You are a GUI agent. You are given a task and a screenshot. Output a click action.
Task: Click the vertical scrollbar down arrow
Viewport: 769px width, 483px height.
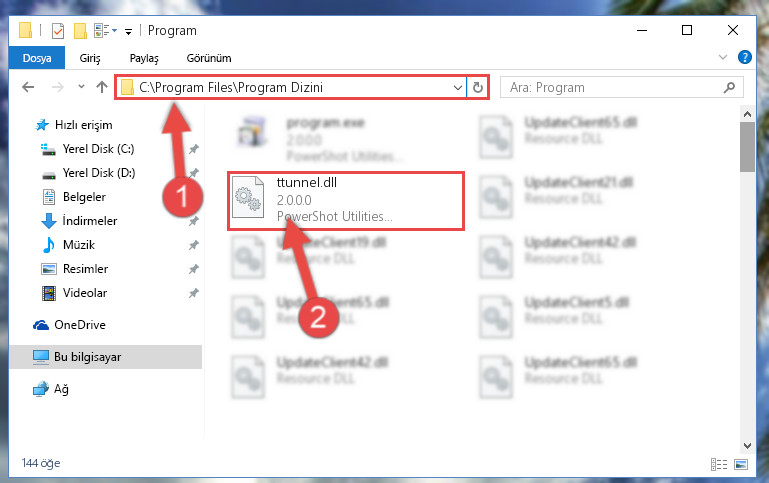click(x=747, y=446)
